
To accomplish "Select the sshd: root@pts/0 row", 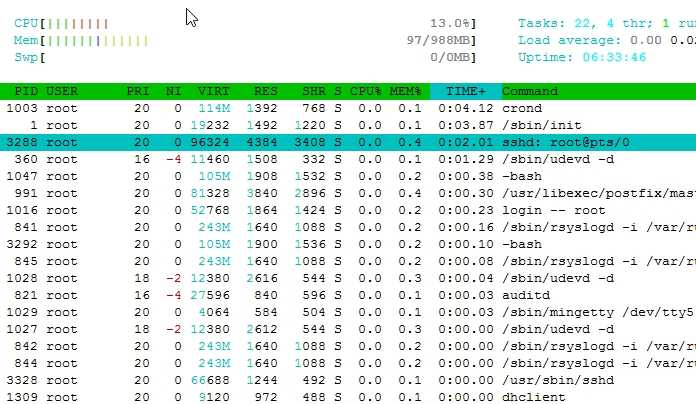I will coord(348,143).
